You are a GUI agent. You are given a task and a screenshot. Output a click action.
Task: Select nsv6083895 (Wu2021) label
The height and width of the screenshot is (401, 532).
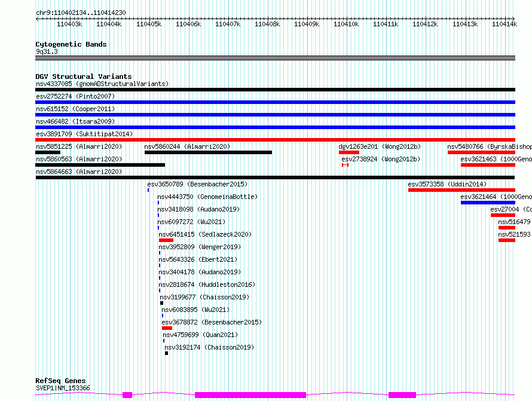[195, 310]
